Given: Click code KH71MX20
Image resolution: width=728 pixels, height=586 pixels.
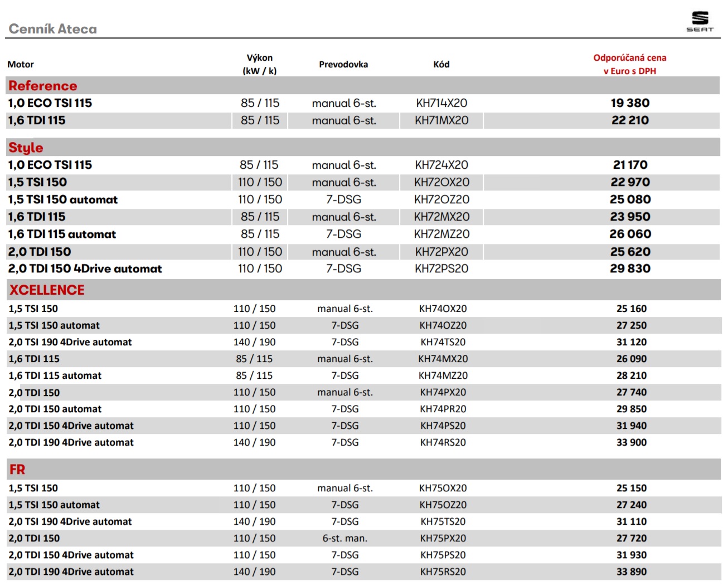Looking at the screenshot, I should point(441,120).
